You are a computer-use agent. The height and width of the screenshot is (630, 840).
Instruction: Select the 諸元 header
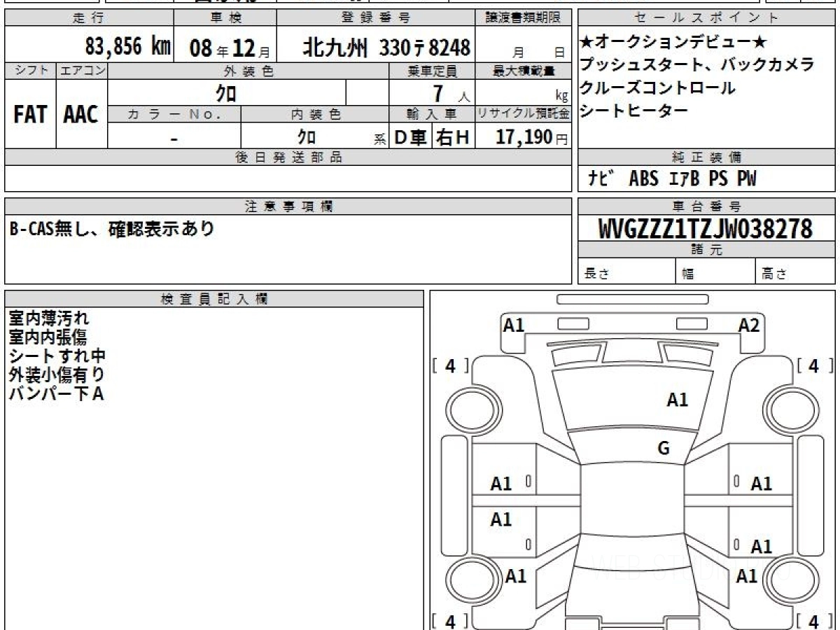[707, 250]
